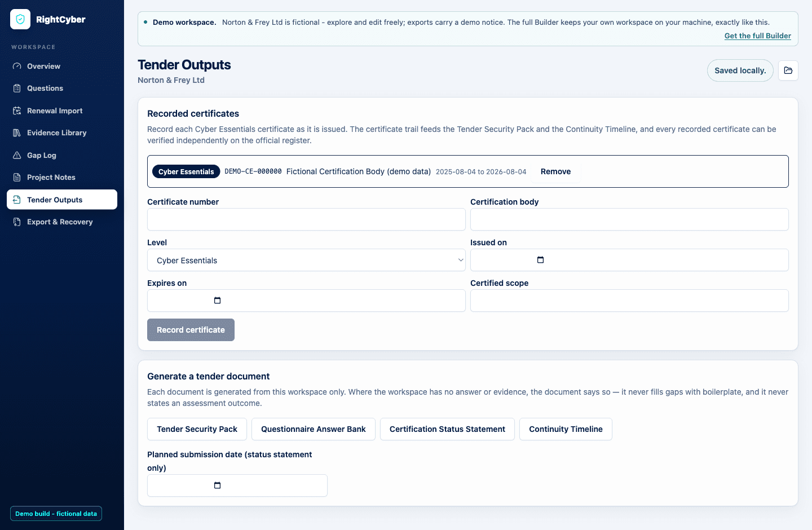Open Evidence Library
This screenshot has width=812, height=530.
click(62, 132)
